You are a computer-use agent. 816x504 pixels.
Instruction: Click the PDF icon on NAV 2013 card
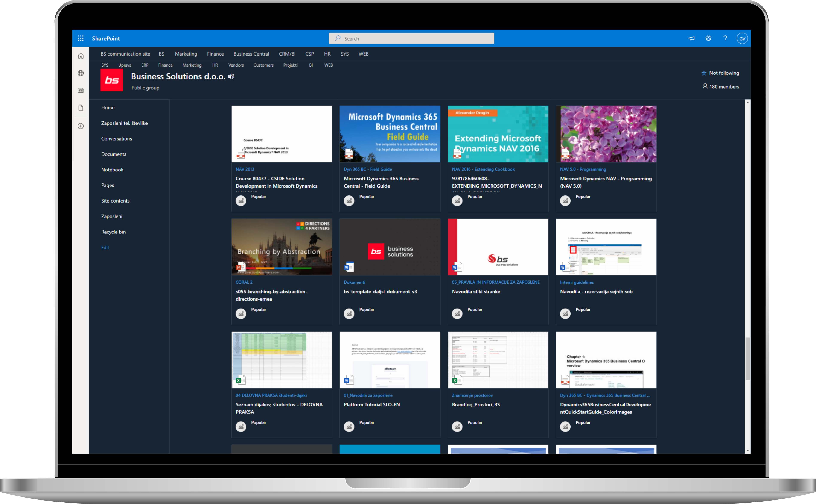(x=241, y=154)
